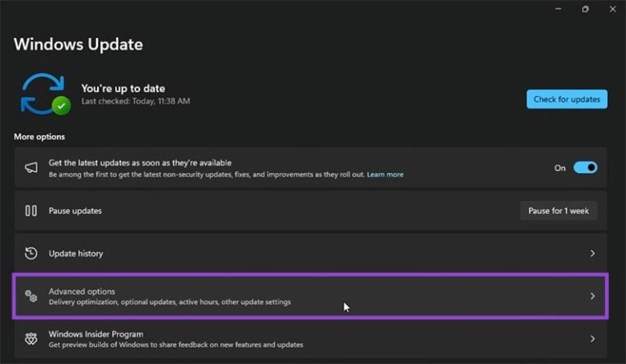The image size is (626, 364).
Task: Expand Update history using its chevron arrow
Action: point(593,253)
